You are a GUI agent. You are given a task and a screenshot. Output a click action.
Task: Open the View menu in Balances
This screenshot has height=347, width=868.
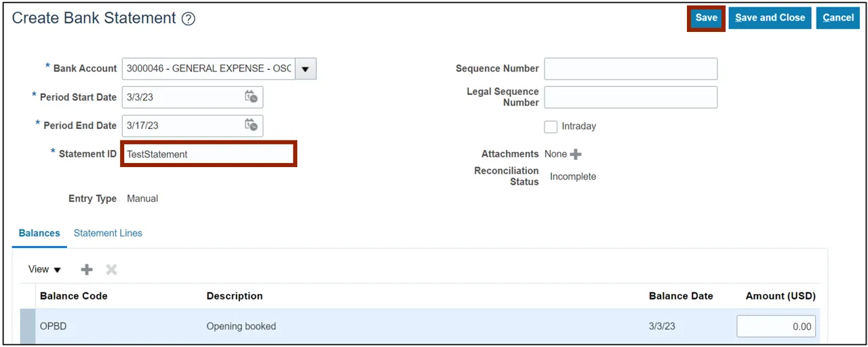point(44,270)
